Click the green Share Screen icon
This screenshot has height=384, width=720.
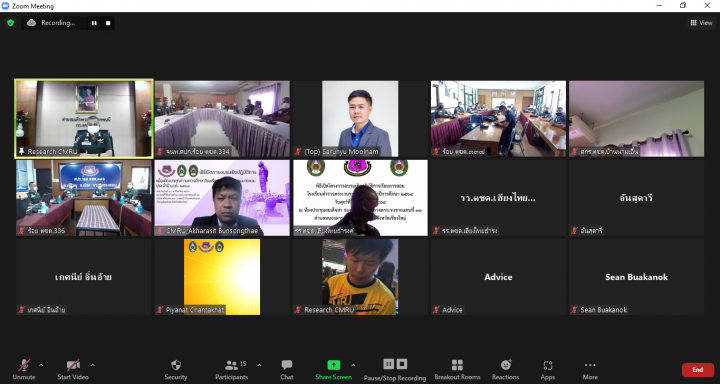tap(334, 365)
